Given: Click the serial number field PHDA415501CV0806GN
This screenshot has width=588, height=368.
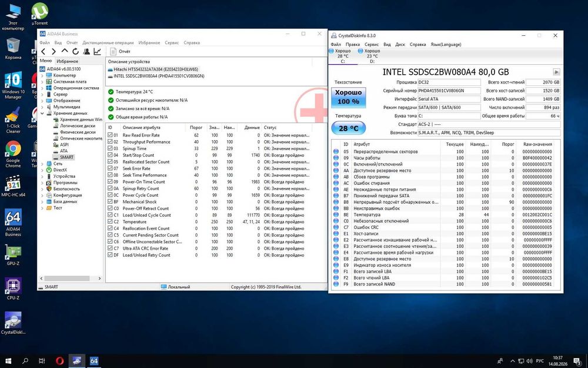Looking at the screenshot, I should 449,91.
